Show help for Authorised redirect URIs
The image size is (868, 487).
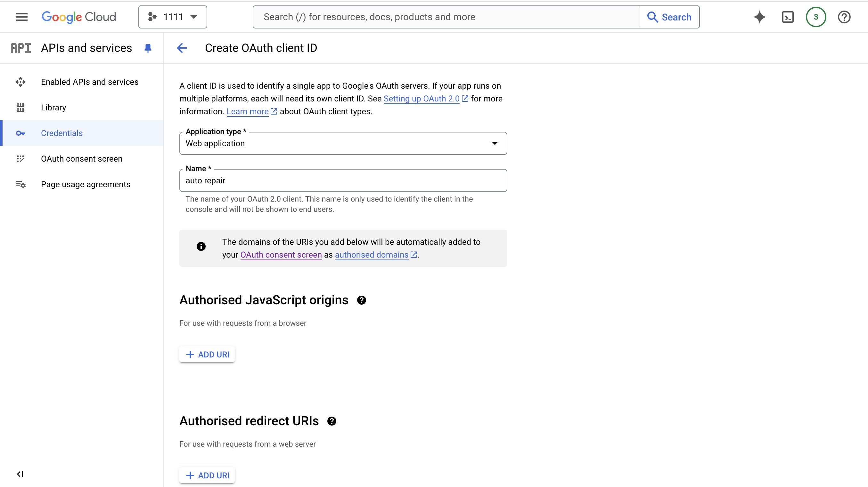pyautogui.click(x=332, y=421)
